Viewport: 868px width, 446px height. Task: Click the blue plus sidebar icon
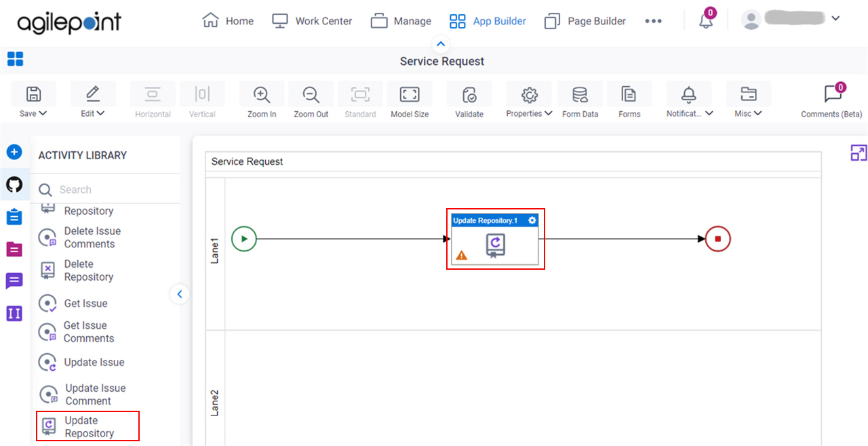(14, 152)
